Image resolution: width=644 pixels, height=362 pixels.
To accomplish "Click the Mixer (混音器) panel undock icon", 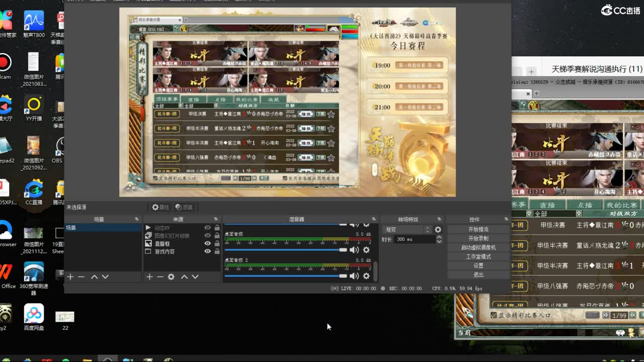I will tap(373, 219).
